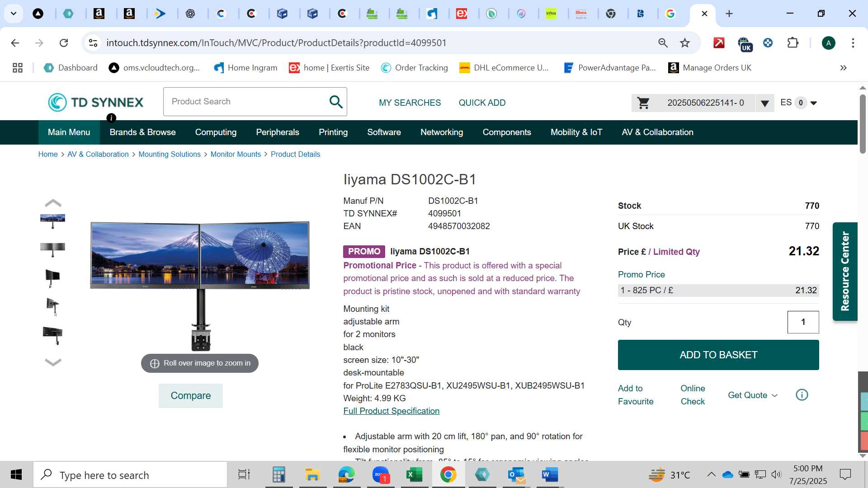868x488 pixels.
Task: Open the Resource Center side tab
Action: pyautogui.click(x=845, y=272)
